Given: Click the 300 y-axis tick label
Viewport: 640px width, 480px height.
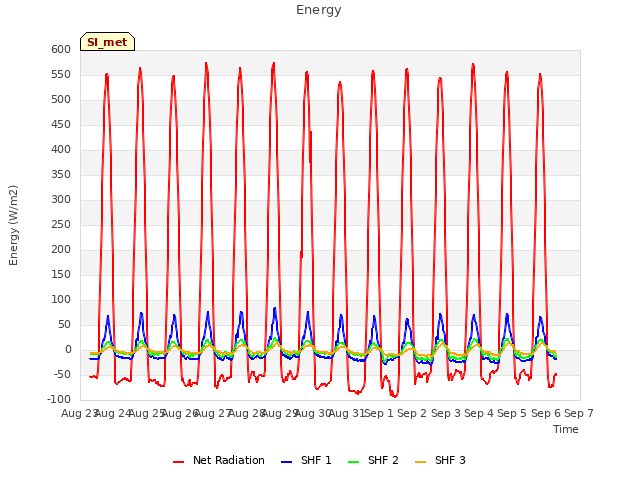Looking at the screenshot, I should tap(61, 200).
